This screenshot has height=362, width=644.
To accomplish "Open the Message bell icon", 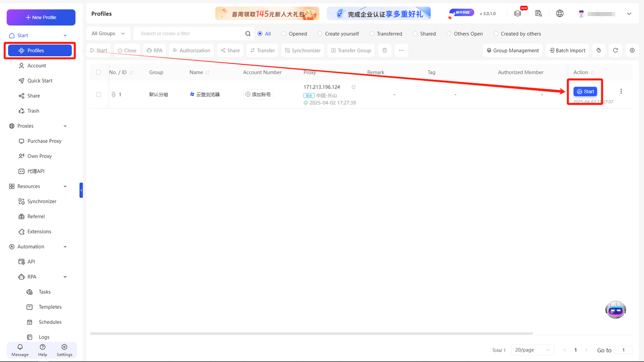I will [x=20, y=347].
